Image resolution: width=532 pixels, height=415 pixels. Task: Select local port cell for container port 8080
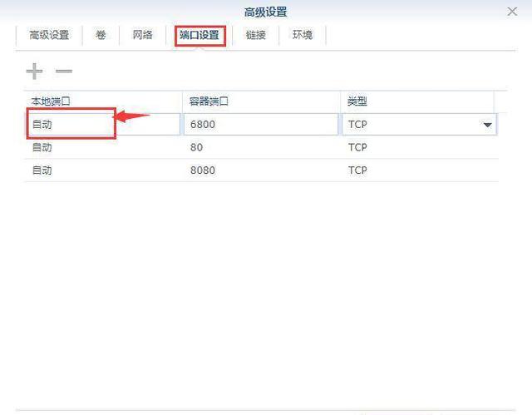point(103,170)
